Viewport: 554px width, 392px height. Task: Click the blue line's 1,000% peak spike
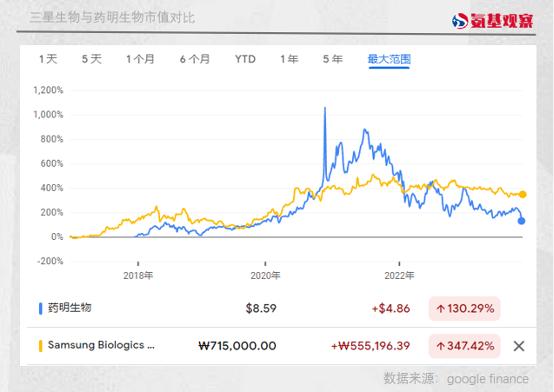(325, 109)
